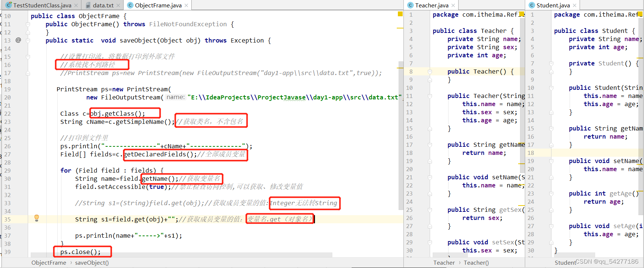Viewport: 644px width, 268px height.
Task: Click the Student editor horizontal scrollbar
Action: [574, 255]
